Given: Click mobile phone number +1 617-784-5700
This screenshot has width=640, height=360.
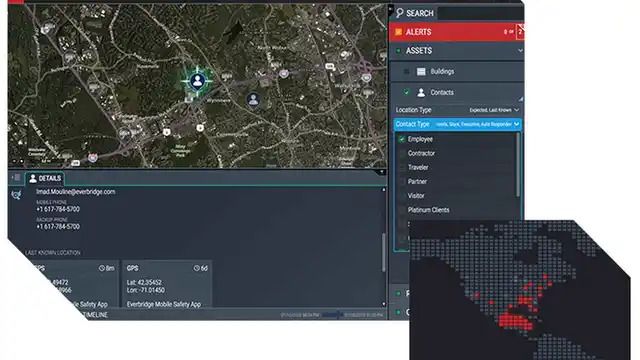Looking at the screenshot, I should click(x=58, y=209).
